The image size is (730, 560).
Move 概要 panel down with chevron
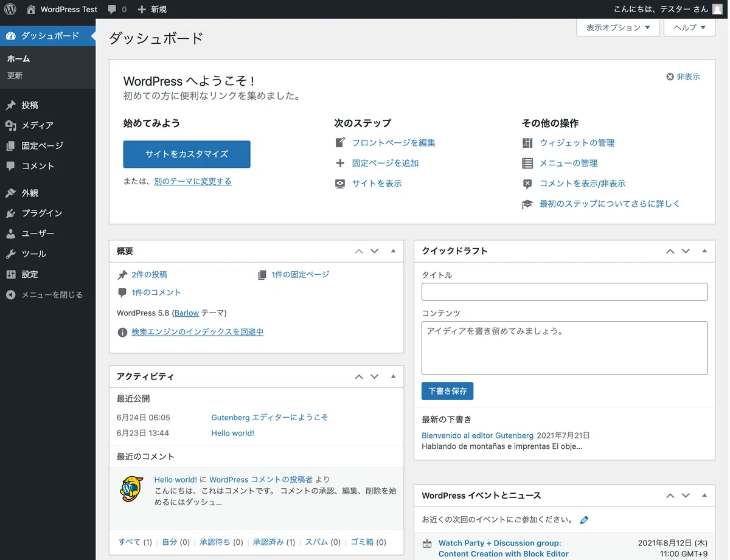pos(375,251)
